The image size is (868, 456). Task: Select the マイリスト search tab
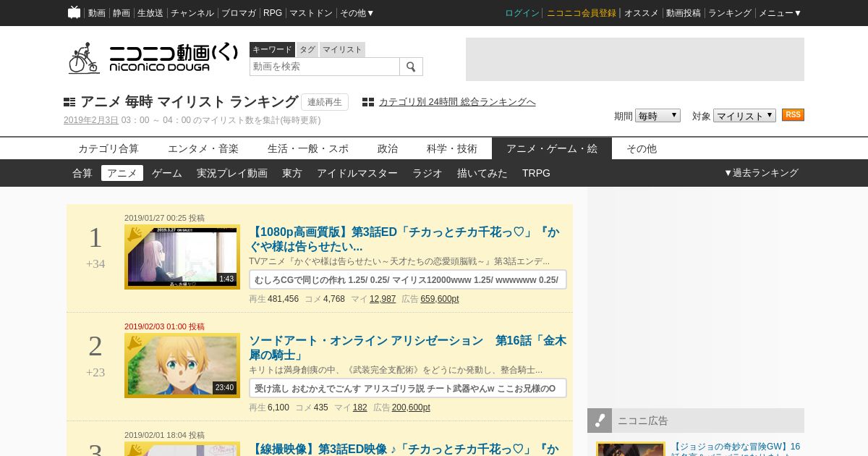point(342,49)
